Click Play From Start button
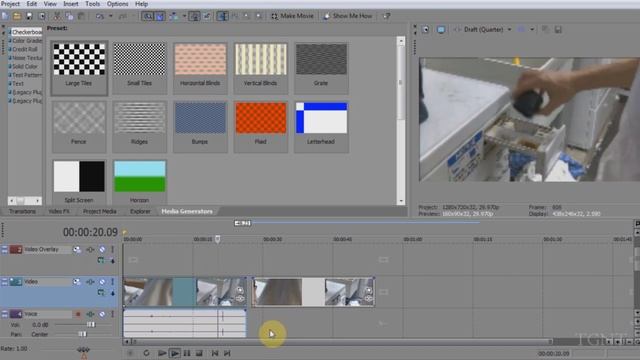The image size is (640, 360). pos(162,353)
